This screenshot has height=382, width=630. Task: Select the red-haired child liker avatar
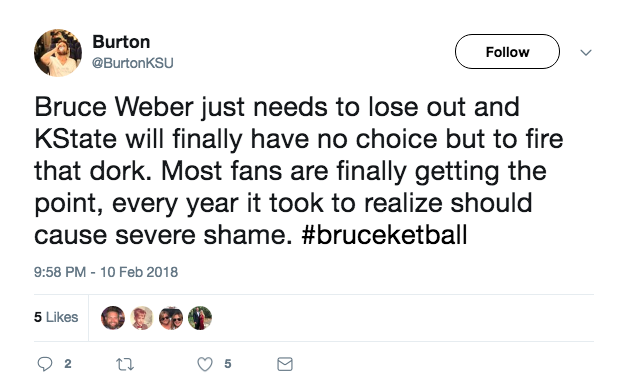click(141, 318)
